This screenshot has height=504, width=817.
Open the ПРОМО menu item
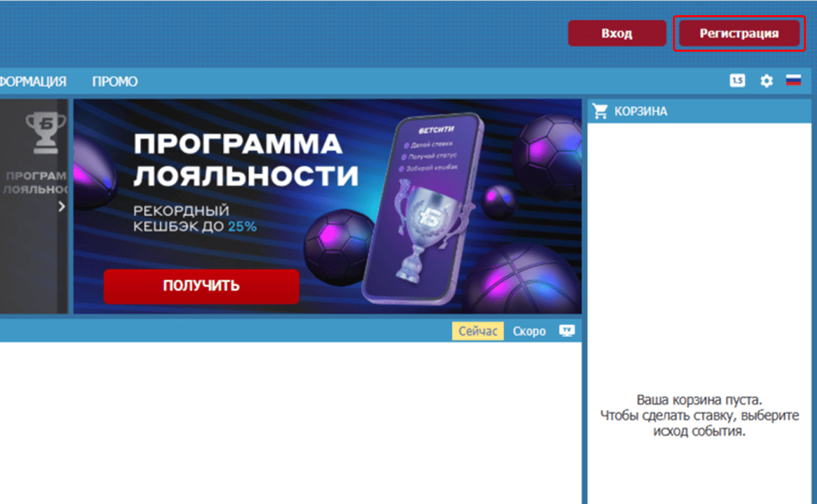pyautogui.click(x=115, y=81)
